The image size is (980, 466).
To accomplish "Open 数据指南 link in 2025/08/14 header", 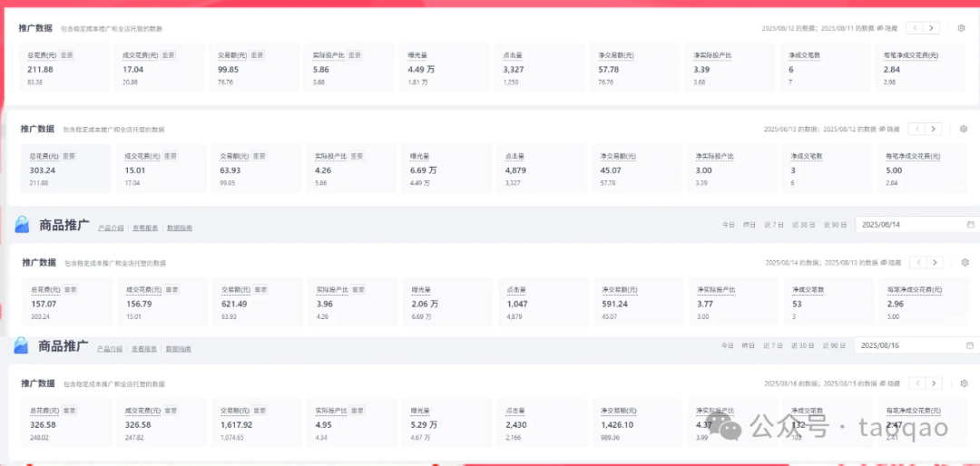I will pos(180,228).
